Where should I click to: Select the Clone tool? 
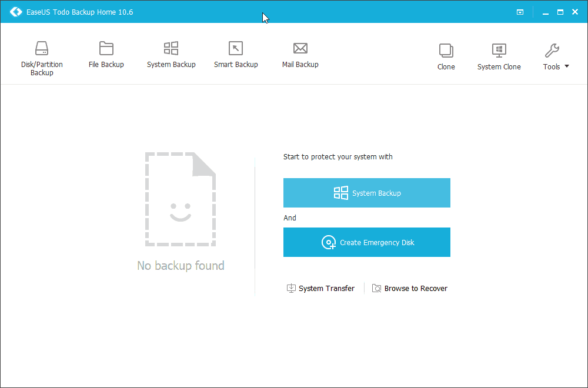click(446, 56)
